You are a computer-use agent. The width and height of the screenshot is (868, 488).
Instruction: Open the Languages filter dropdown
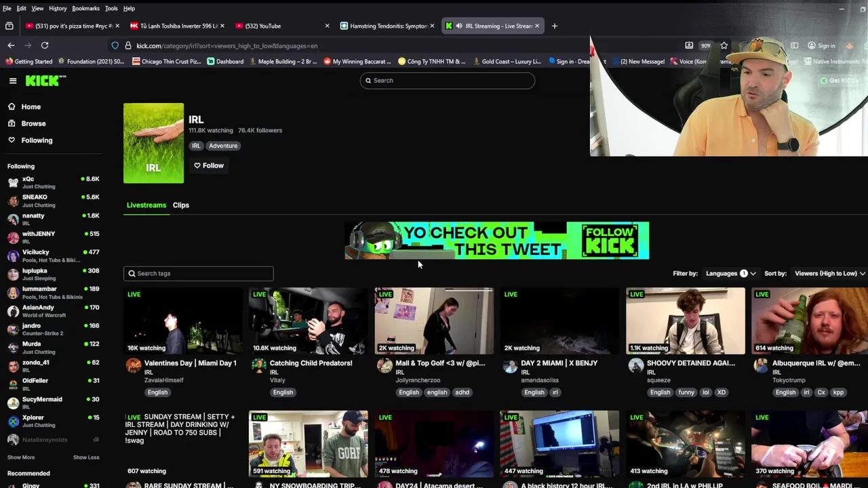pyautogui.click(x=730, y=273)
